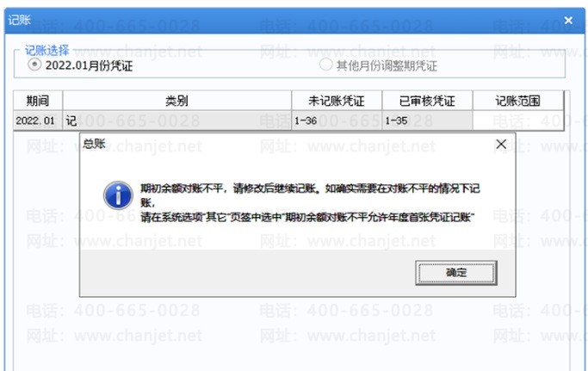Click the empty 记账范围 input cell

pos(518,121)
